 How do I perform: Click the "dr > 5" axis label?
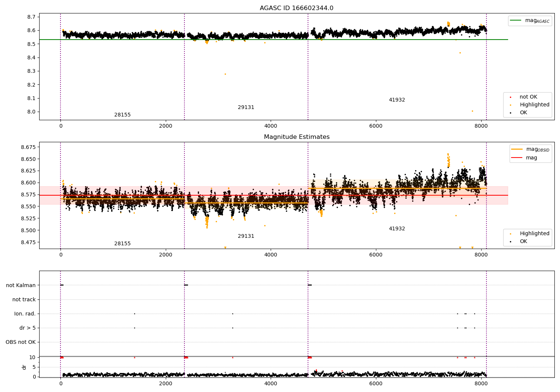[x=28, y=328]
